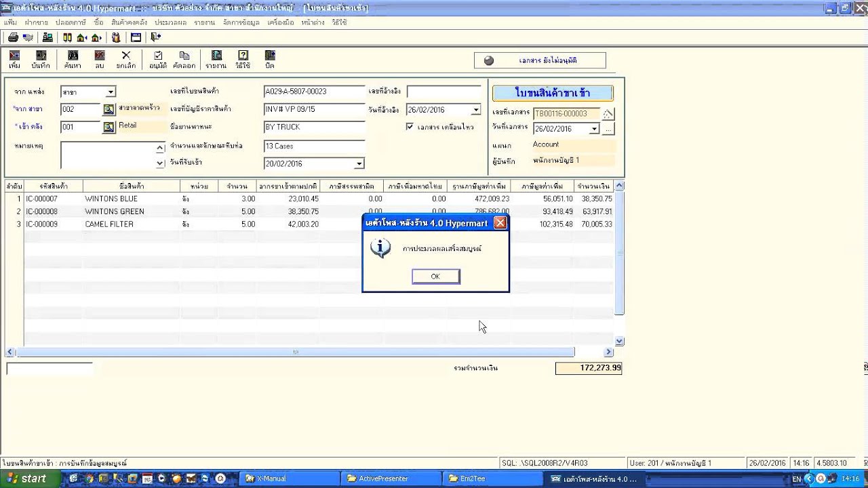Click the total amount box 172,273.99
The height and width of the screenshot is (488, 868).
589,368
